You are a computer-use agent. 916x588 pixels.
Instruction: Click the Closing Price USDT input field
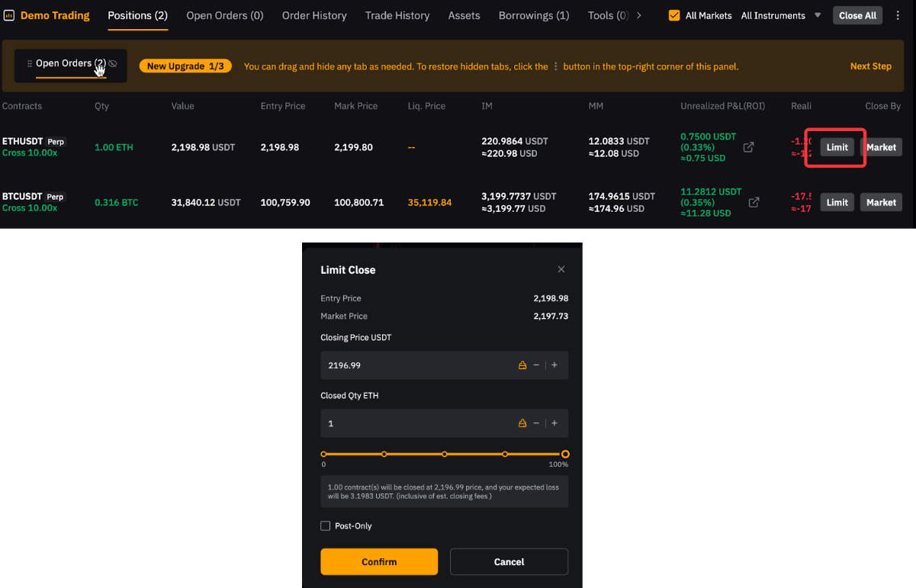(x=416, y=365)
